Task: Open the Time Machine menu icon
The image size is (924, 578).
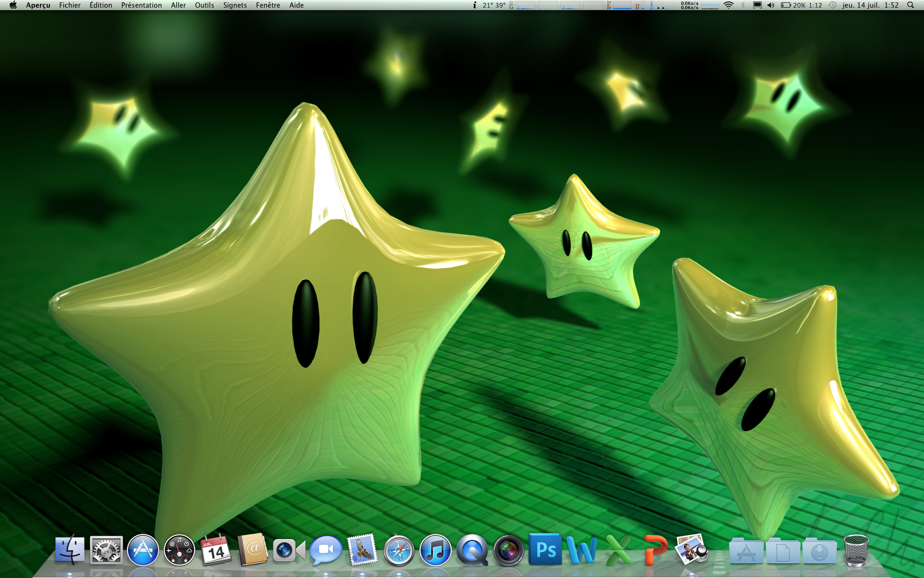Action: coord(833,5)
